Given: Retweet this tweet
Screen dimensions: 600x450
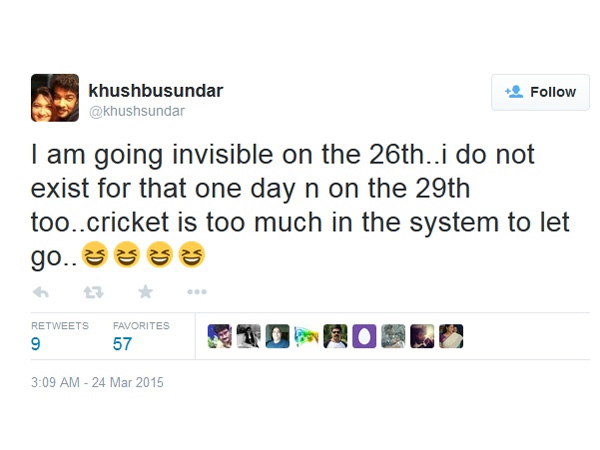Looking at the screenshot, I should 93,292.
